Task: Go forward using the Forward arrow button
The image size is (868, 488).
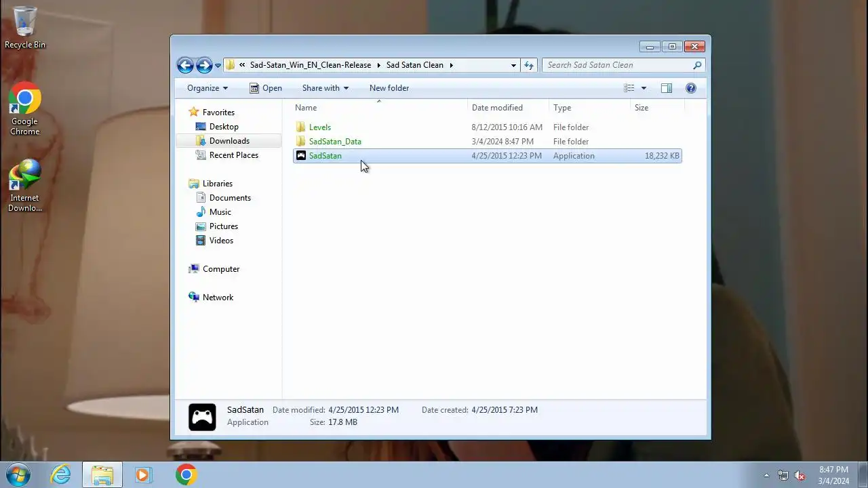Action: 204,65
